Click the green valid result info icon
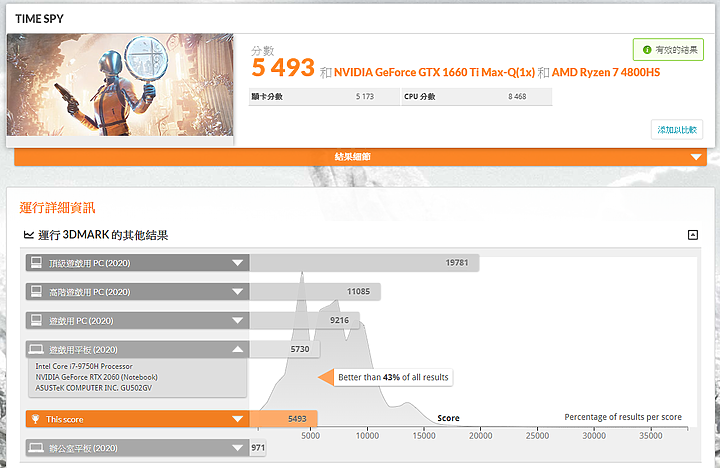720x468 pixels. coord(647,50)
